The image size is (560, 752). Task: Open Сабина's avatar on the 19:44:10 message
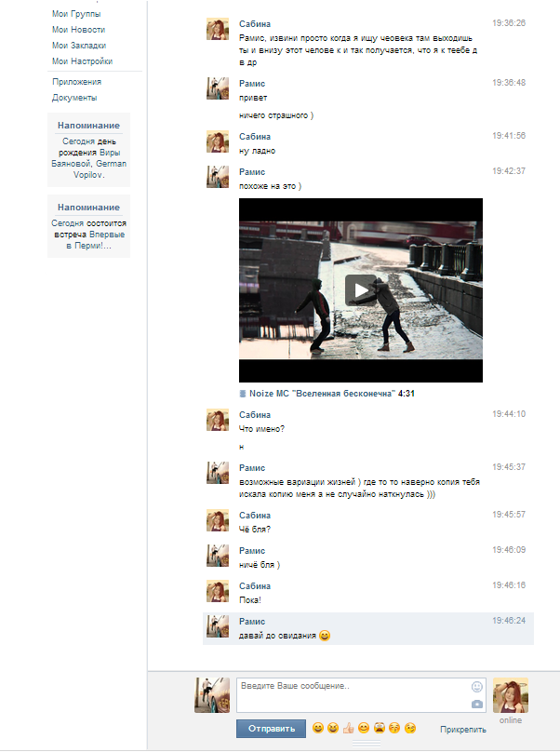pyautogui.click(x=218, y=420)
